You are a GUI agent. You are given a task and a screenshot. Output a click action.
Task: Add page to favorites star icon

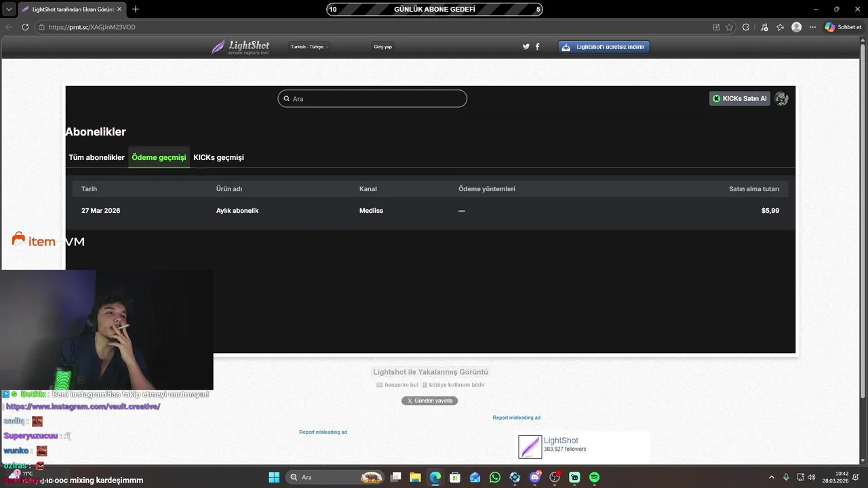pos(729,27)
